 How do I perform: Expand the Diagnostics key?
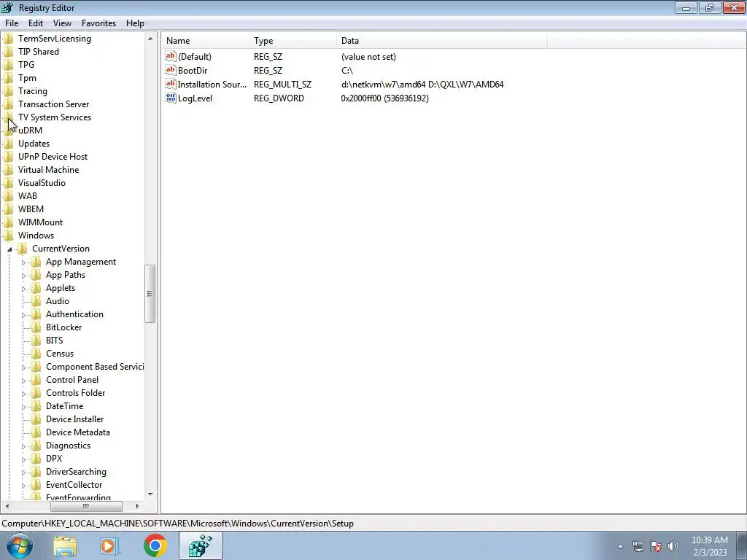click(23, 446)
